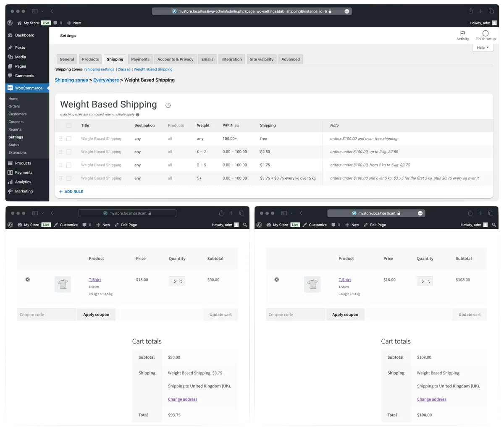
Task: Open Pages from the sidebar
Action: pyautogui.click(x=20, y=66)
